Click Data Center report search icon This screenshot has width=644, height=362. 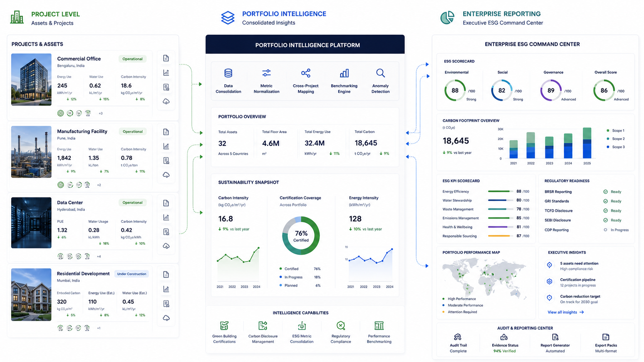click(x=166, y=232)
